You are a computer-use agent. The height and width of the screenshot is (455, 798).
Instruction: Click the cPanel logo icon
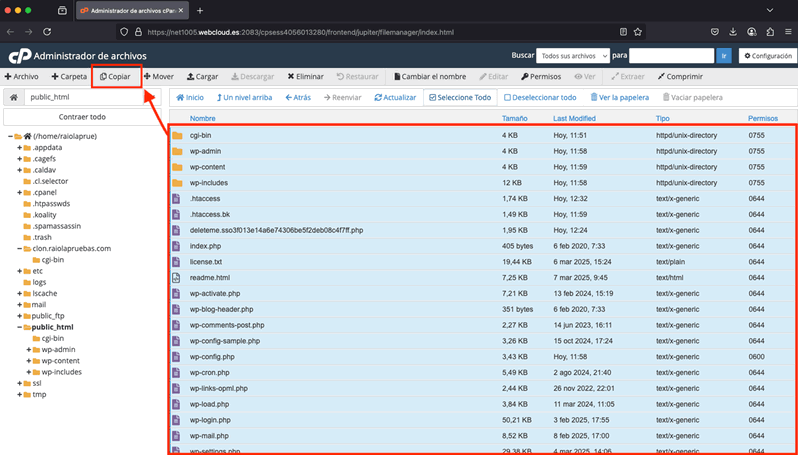click(20, 55)
